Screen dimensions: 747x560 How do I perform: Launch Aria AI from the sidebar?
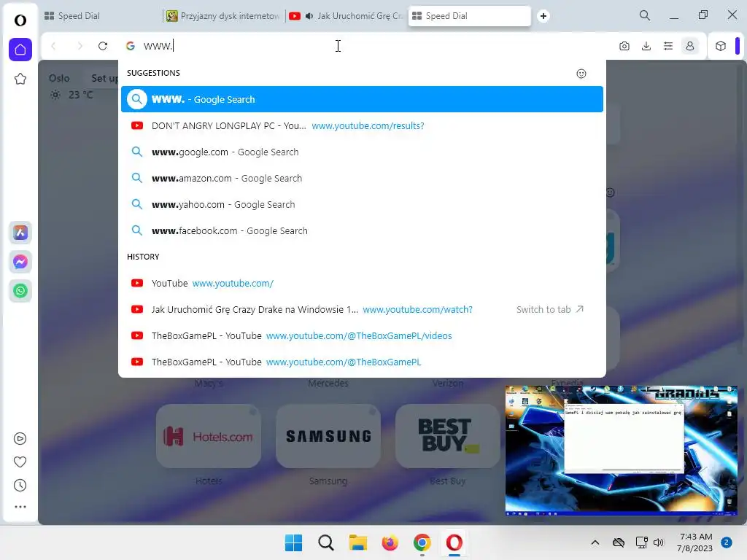point(20,233)
